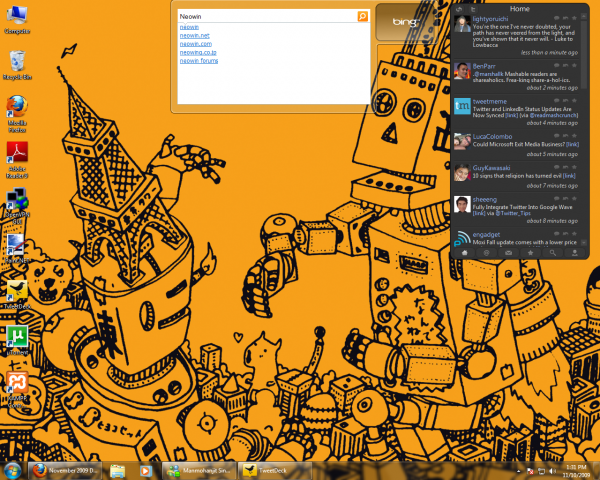Image resolution: width=600 pixels, height=480 pixels.
Task: Open LucaColombo's username link
Action: click(x=492, y=137)
